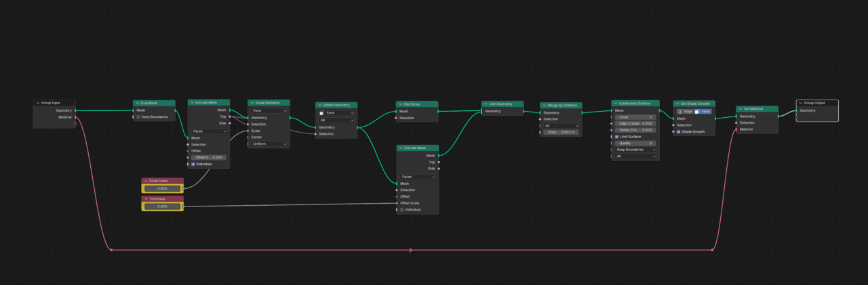Click Group Output's Geometry input socket

797,110
